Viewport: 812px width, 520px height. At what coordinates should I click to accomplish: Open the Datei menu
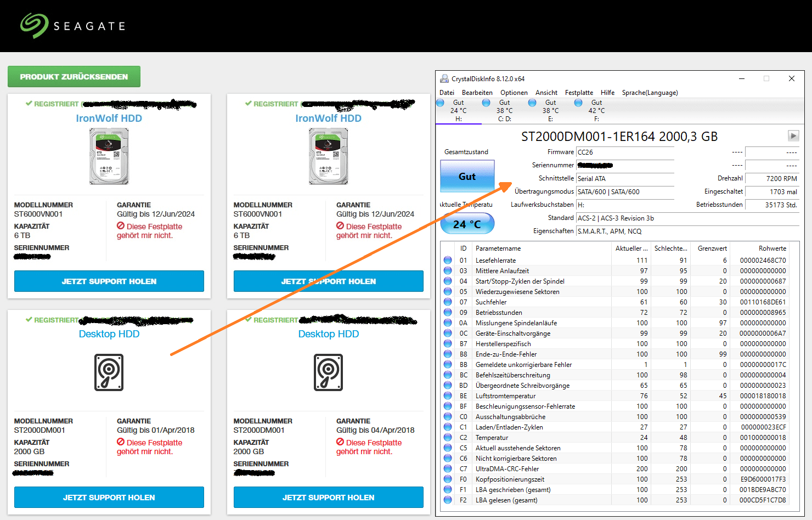click(x=447, y=93)
